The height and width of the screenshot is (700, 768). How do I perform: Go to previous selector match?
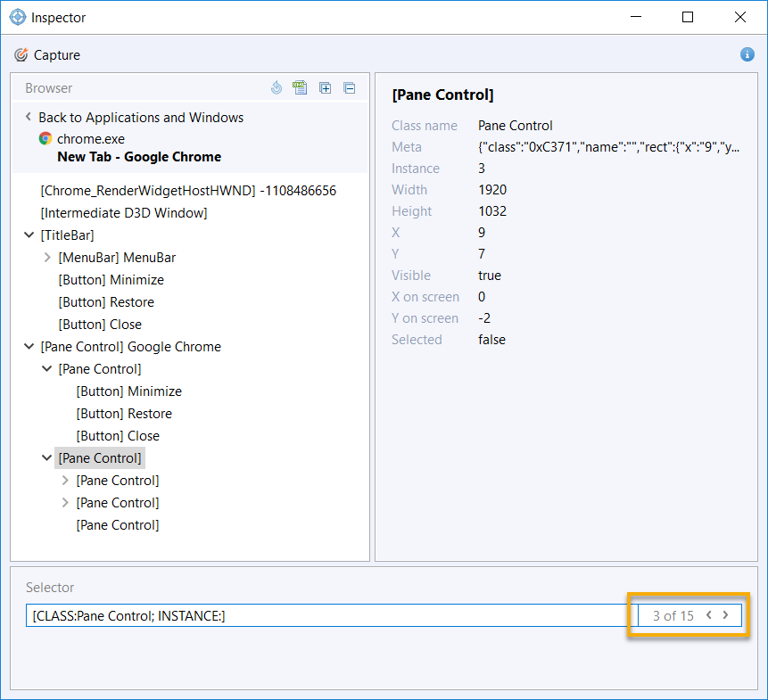pyautogui.click(x=709, y=614)
